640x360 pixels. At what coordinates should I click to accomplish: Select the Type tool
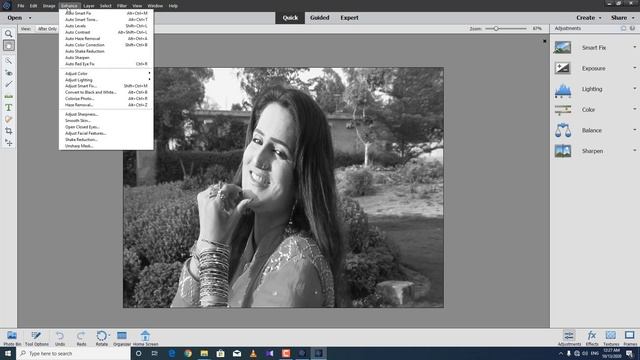[x=9, y=108]
